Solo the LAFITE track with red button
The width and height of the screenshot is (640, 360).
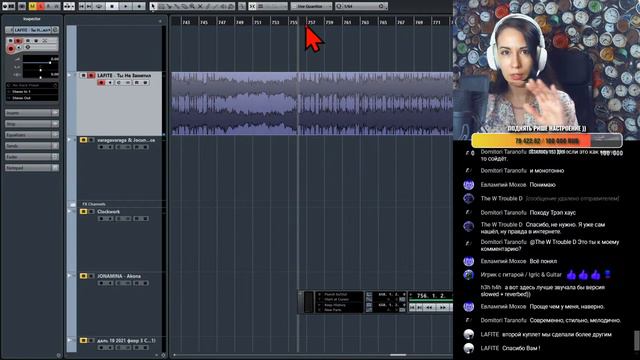point(91,76)
